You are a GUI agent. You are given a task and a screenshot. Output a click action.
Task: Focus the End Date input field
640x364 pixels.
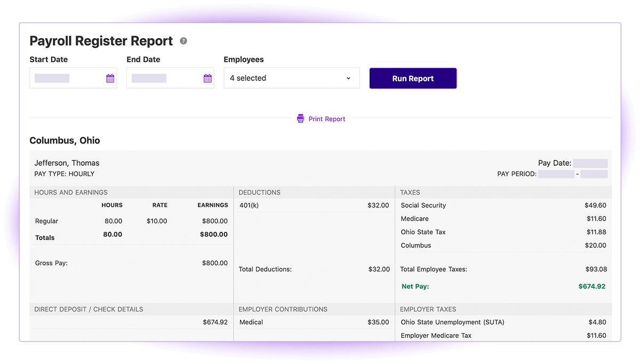point(170,78)
